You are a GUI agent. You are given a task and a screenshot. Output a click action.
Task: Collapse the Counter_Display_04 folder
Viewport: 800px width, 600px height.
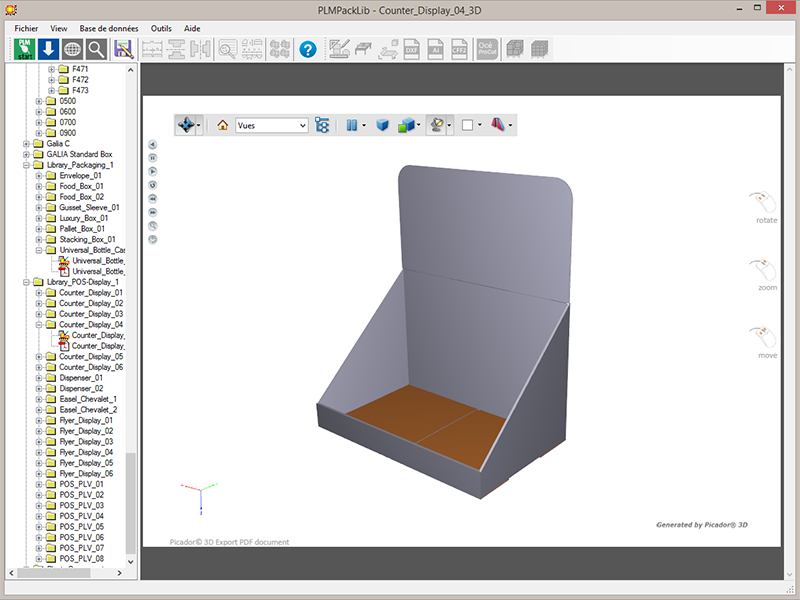(39, 324)
